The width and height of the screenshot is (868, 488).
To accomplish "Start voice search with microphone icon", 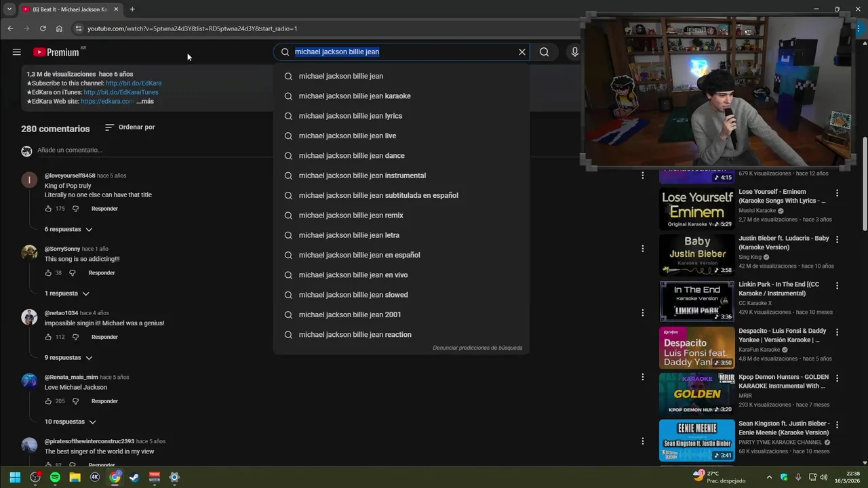I will [575, 52].
